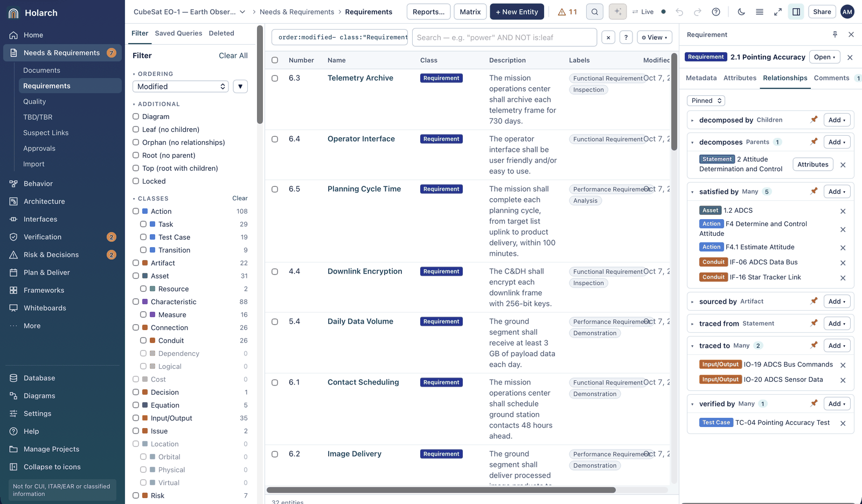
Task: Remove the TC-04 Pointing Accuracy Test link
Action: [843, 423]
